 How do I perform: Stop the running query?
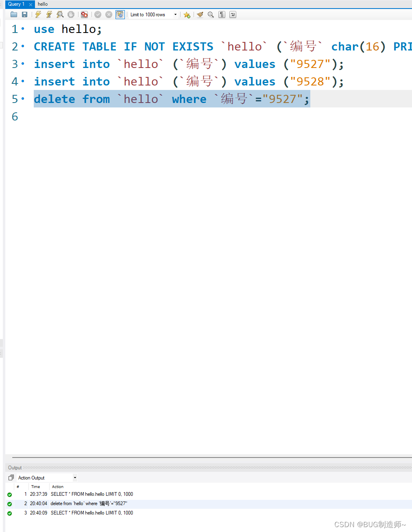(x=71, y=14)
